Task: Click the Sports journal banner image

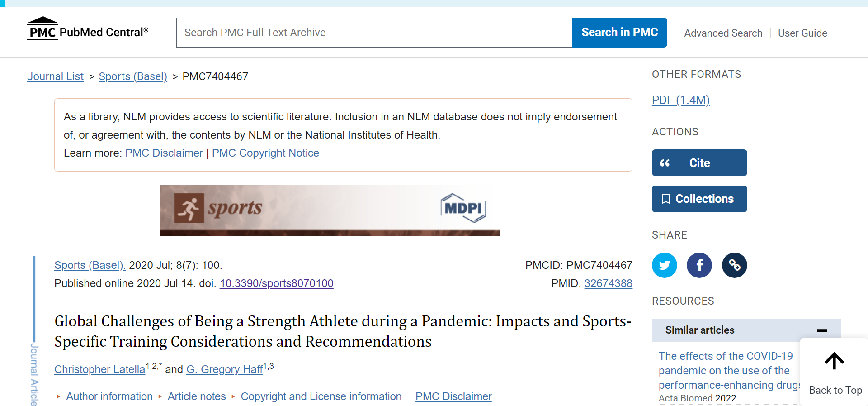Action: pyautogui.click(x=330, y=210)
